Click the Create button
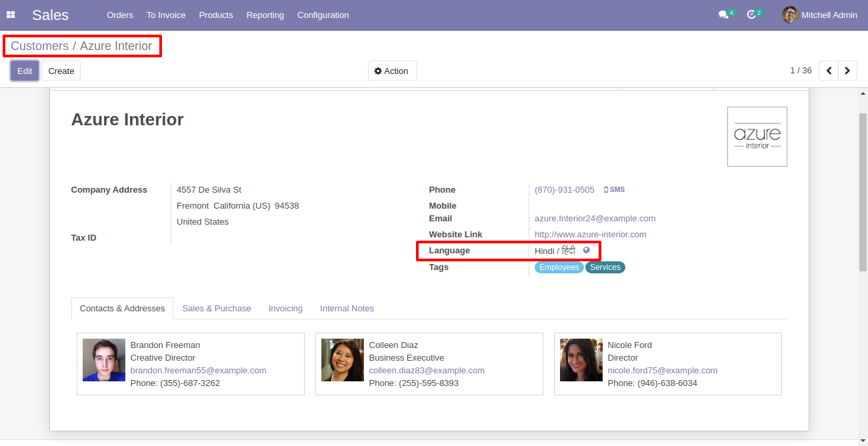The image size is (868, 446). tap(61, 71)
